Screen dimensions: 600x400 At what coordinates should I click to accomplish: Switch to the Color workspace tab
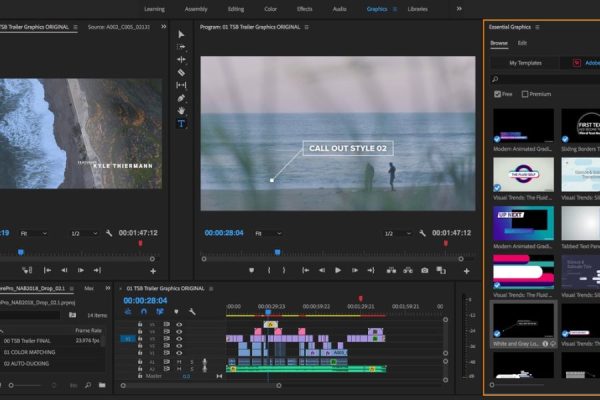271,8
